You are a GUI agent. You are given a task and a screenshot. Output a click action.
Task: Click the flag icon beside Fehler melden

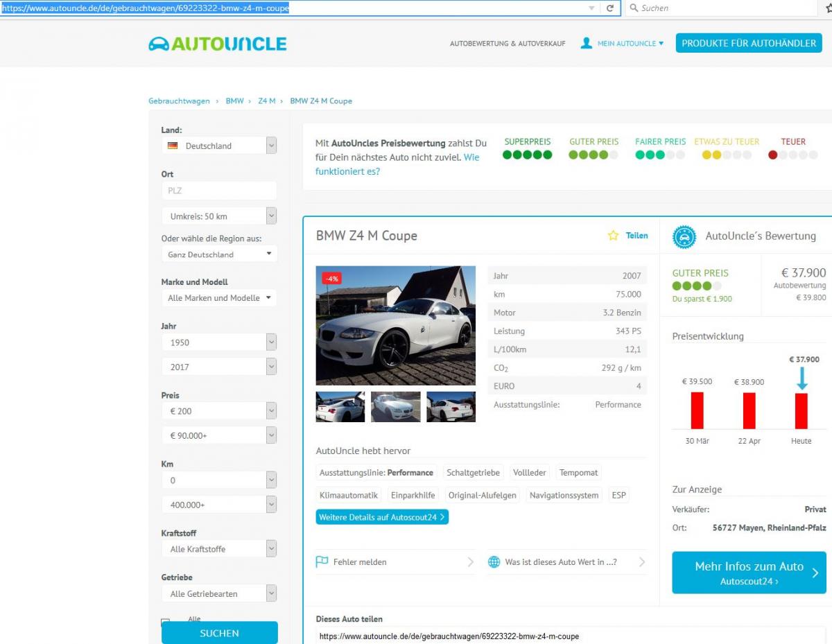(x=322, y=562)
